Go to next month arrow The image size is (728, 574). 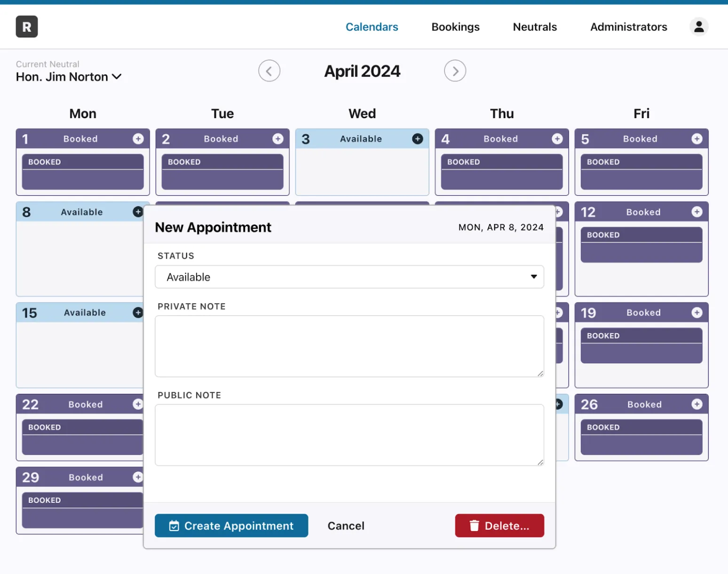[x=455, y=71]
